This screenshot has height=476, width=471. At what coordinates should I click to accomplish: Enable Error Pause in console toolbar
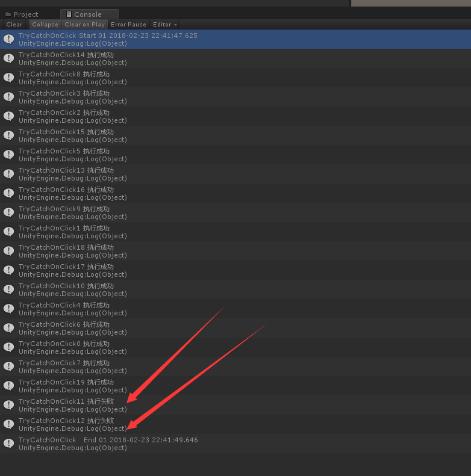pos(128,25)
